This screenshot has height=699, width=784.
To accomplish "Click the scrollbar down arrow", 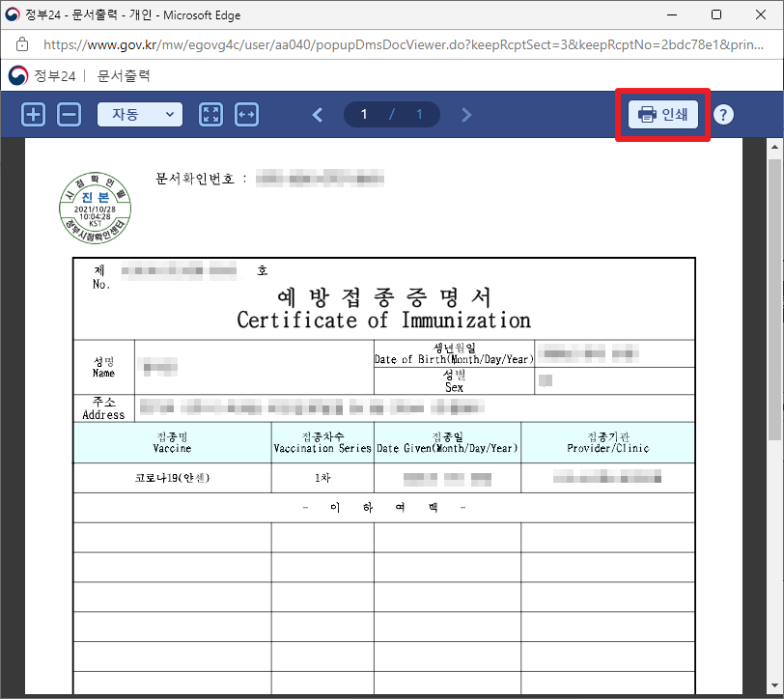I will click(x=774, y=685).
